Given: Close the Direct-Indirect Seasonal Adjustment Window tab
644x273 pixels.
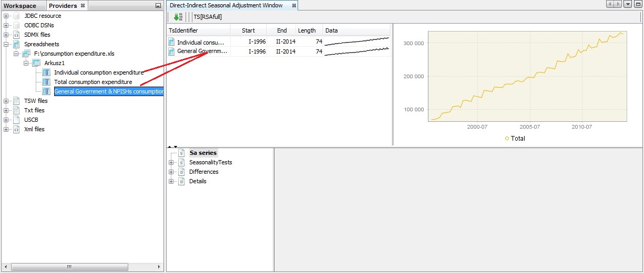Looking at the screenshot, I should coord(294,6).
